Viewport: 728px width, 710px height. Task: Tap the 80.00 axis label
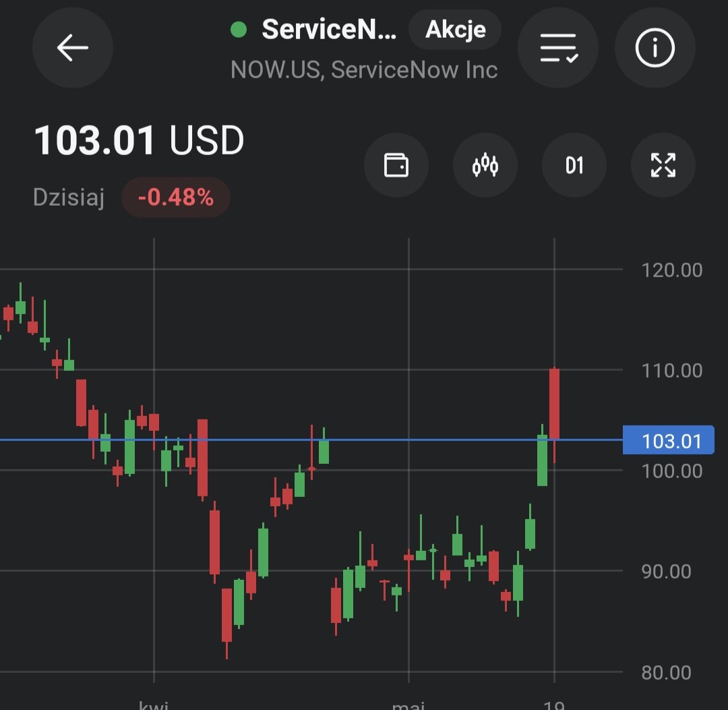666,672
